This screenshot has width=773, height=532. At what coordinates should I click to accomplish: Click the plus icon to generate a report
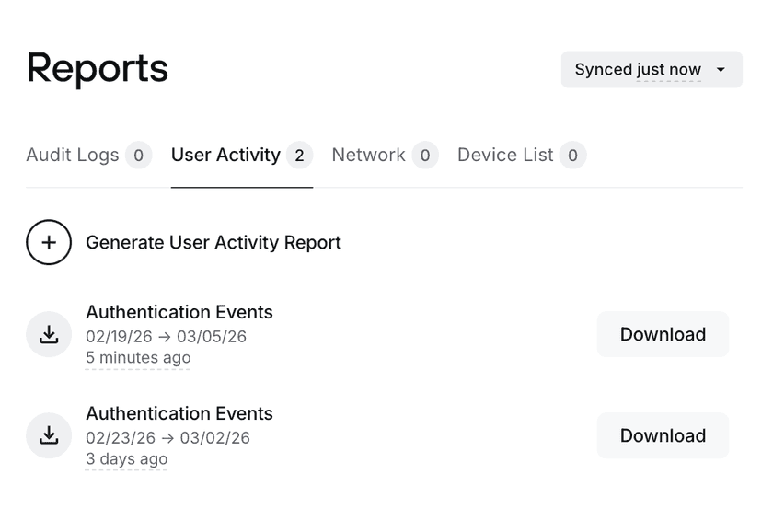point(49,242)
